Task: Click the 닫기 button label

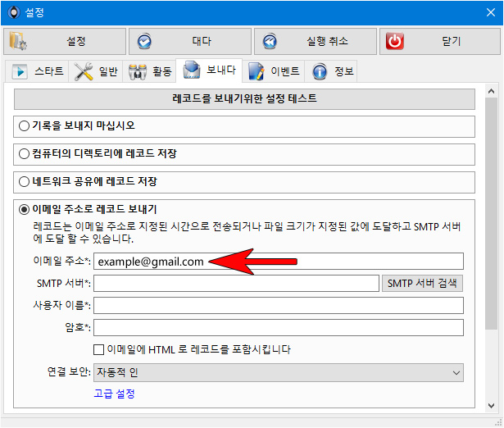Action: coord(452,41)
